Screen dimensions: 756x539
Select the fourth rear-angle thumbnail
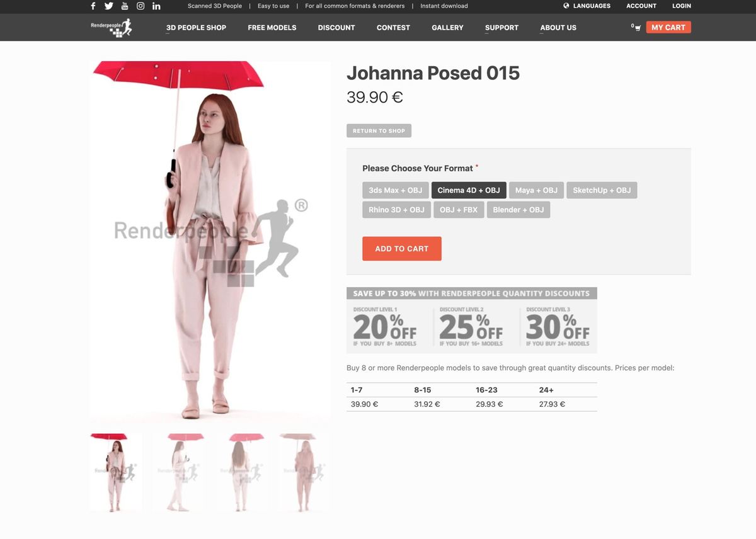tap(305, 472)
